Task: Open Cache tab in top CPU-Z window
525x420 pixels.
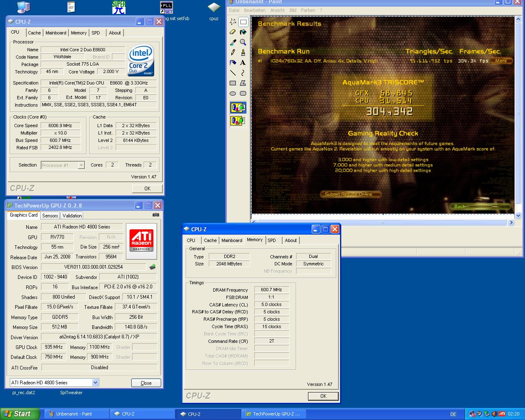Action: [x=34, y=33]
